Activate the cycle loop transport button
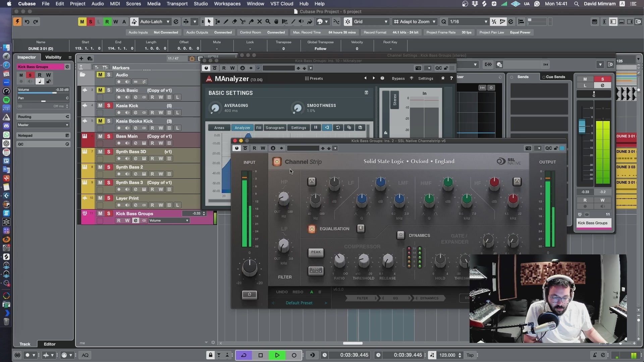644x362 pixels. 244,355
